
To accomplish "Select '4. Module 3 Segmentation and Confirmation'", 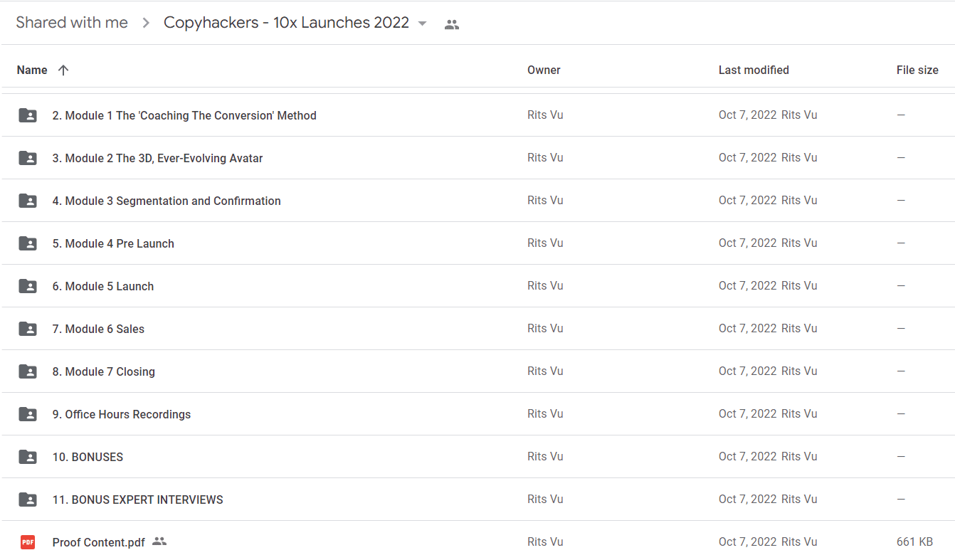I will pos(167,201).
